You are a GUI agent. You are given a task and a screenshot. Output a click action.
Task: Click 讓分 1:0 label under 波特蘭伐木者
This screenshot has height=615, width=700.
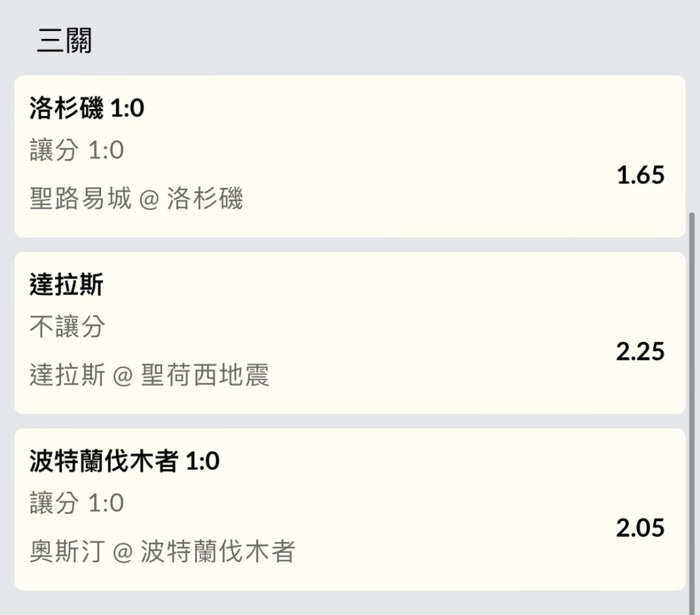76,503
